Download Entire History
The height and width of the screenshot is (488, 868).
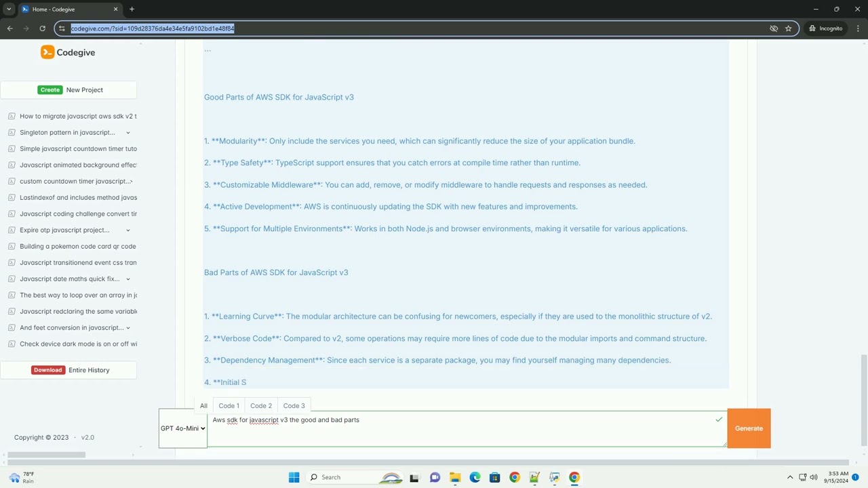68,370
